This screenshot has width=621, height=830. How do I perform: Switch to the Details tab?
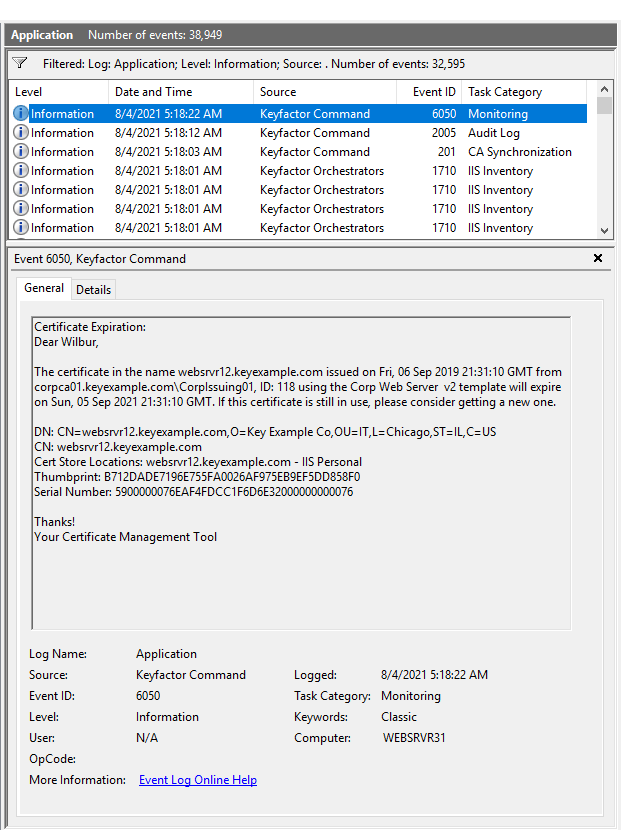(94, 289)
